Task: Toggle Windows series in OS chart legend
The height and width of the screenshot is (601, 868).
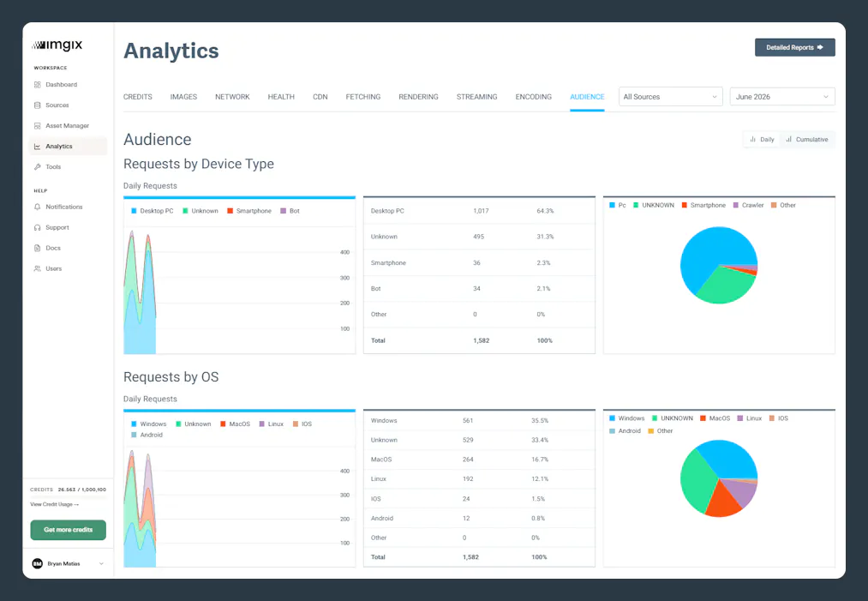Action: [x=149, y=424]
